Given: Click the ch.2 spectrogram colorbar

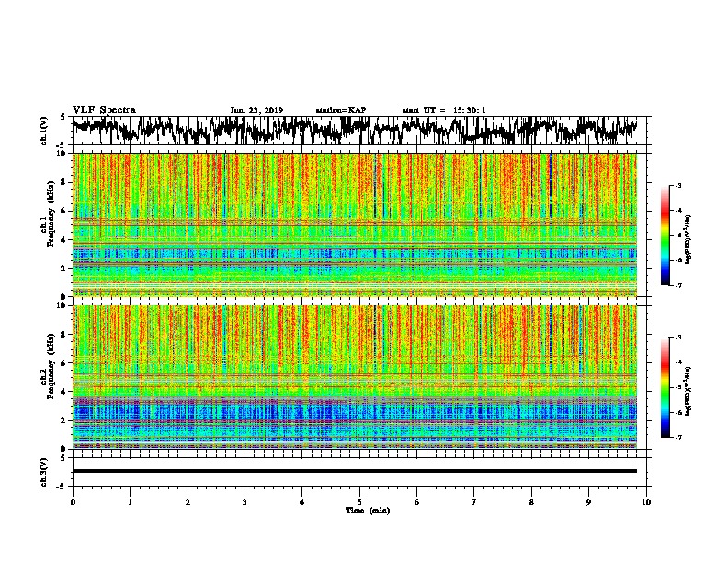Looking at the screenshot, I should click(665, 387).
